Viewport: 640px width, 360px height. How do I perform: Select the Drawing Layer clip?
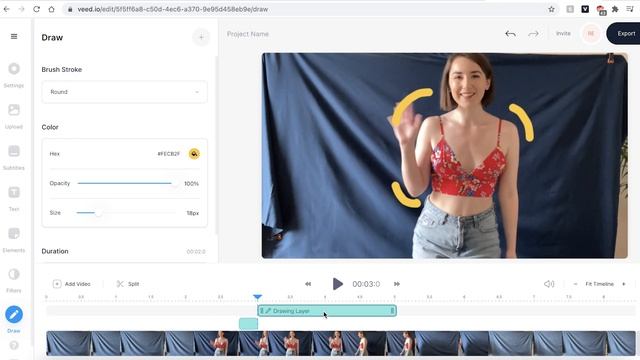pyautogui.click(x=327, y=311)
